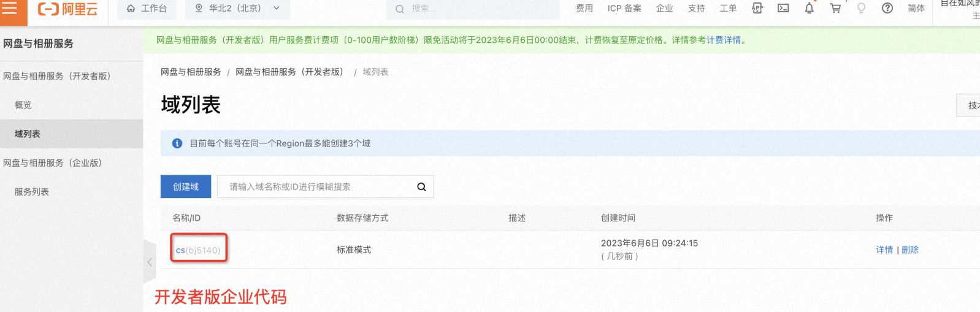The width and height of the screenshot is (980, 312).
Task: Open 详情 for the cs domain
Action: [884, 249]
